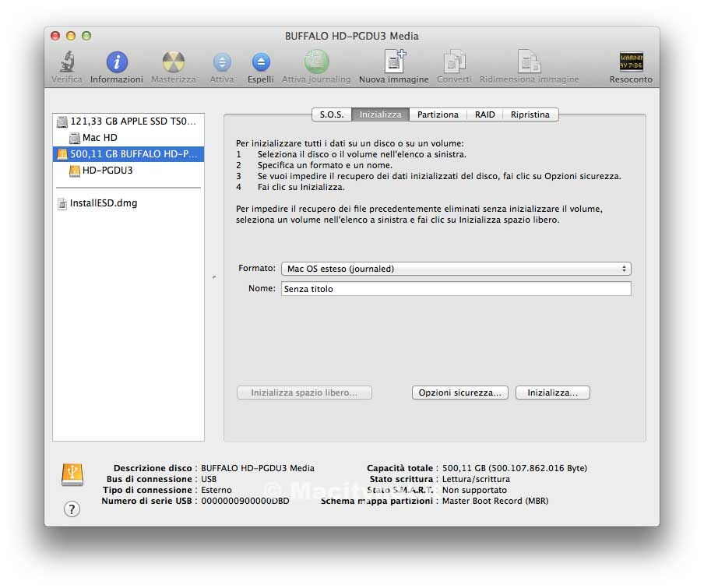Select the HD-PGDU3 volume

pos(128,171)
